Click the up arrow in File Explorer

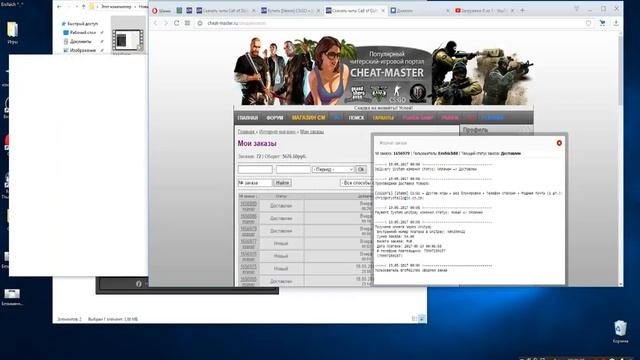(x=84, y=7)
